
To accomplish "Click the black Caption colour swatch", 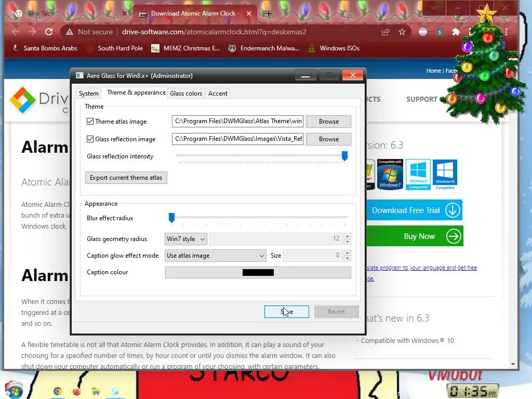I will coord(258,272).
